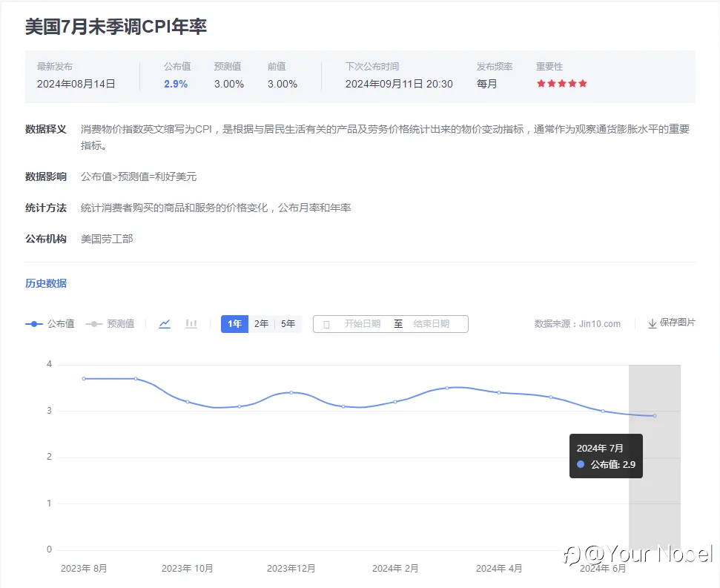The width and height of the screenshot is (720, 588).
Task: Switch to bar chart view icon
Action: click(191, 324)
